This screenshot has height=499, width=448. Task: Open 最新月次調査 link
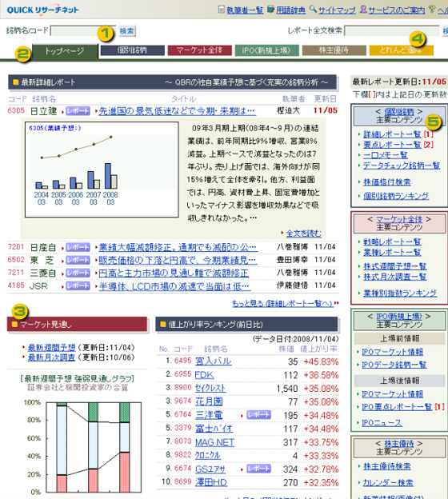click(x=51, y=357)
